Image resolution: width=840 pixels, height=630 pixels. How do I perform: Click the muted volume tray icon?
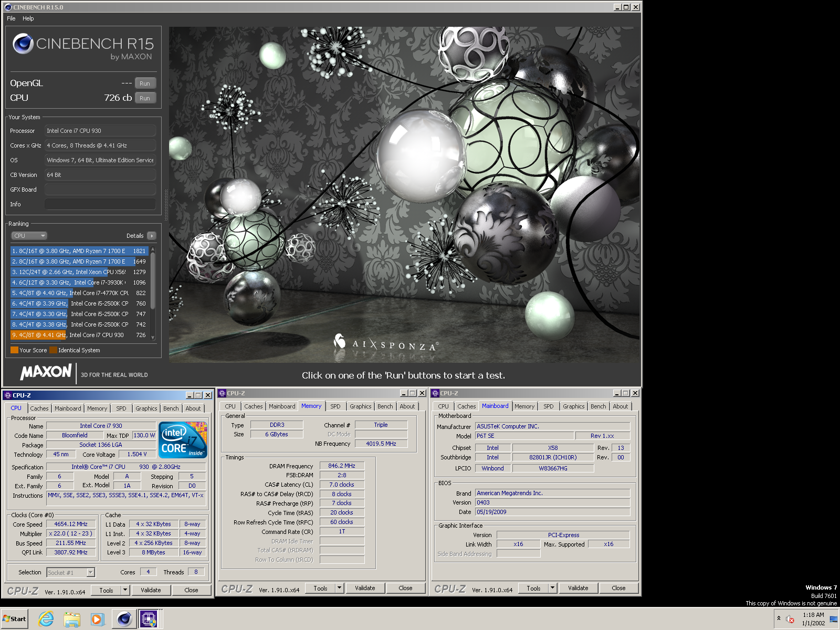[x=790, y=619]
